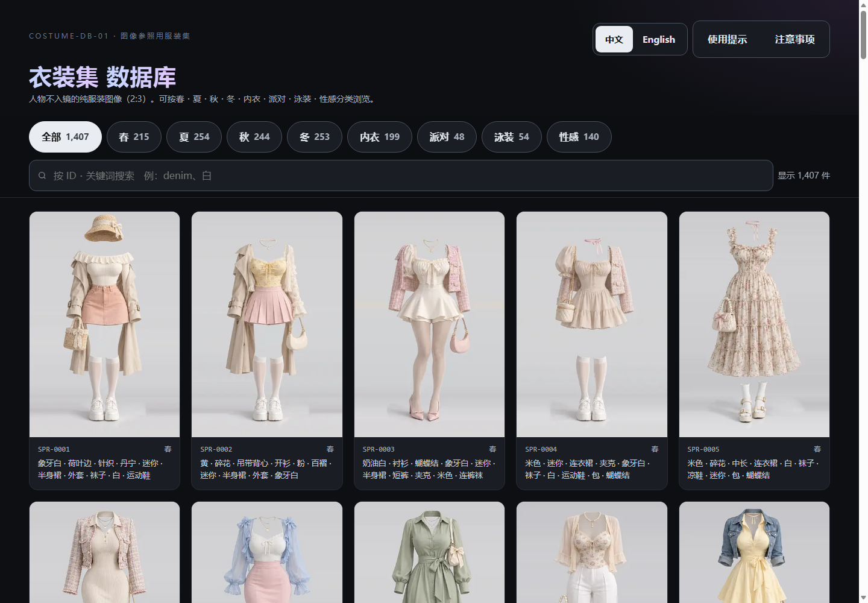The height and width of the screenshot is (603, 868).
Task: Filter by 冬 253 category
Action: (315, 137)
